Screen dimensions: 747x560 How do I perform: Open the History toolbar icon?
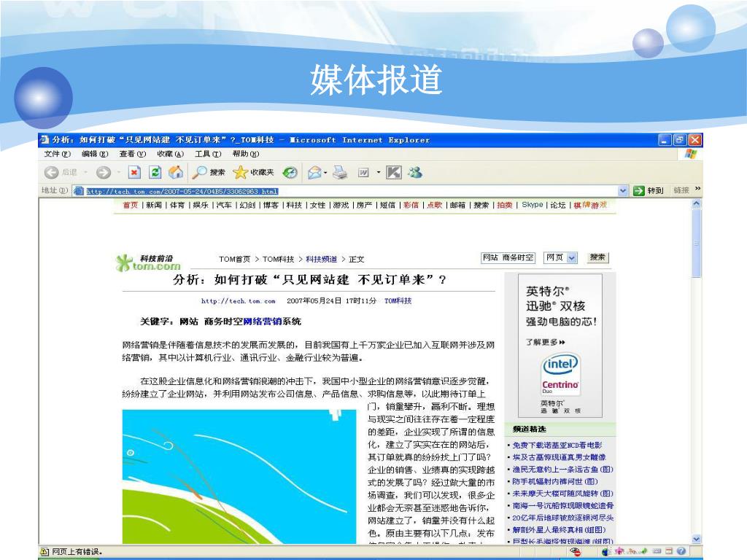pyautogui.click(x=290, y=172)
